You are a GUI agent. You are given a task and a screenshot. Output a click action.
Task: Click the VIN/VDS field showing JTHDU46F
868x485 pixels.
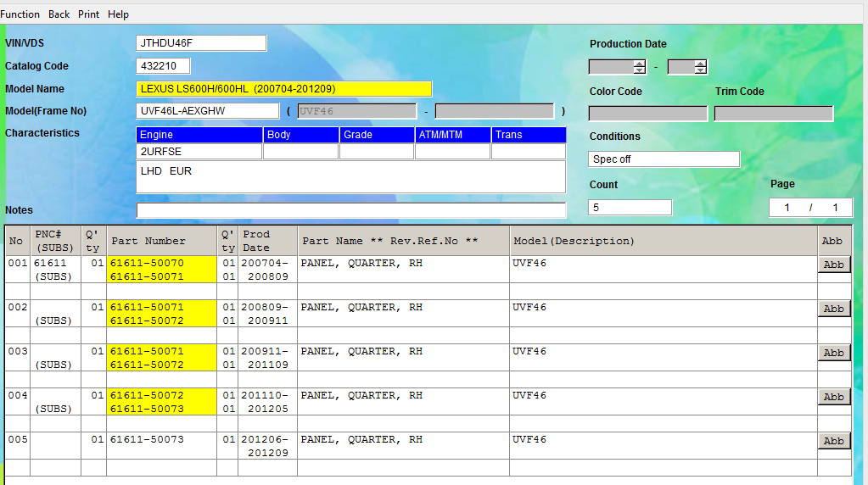pyautogui.click(x=201, y=43)
